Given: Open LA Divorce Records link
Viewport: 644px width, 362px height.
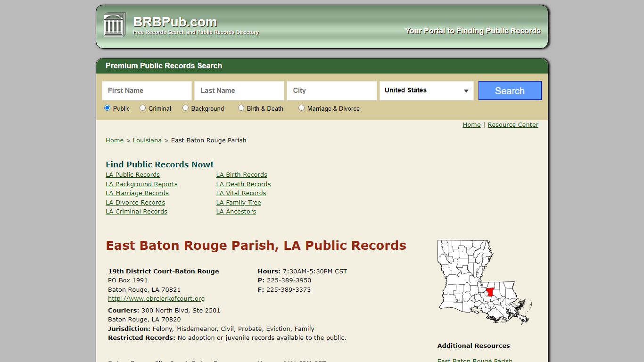Looking at the screenshot, I should pos(135,203).
